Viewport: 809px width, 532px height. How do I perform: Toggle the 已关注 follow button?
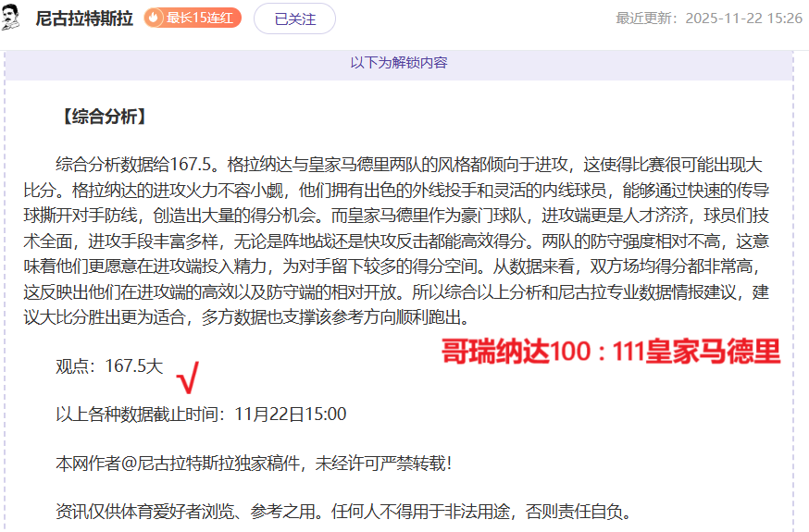coord(294,19)
